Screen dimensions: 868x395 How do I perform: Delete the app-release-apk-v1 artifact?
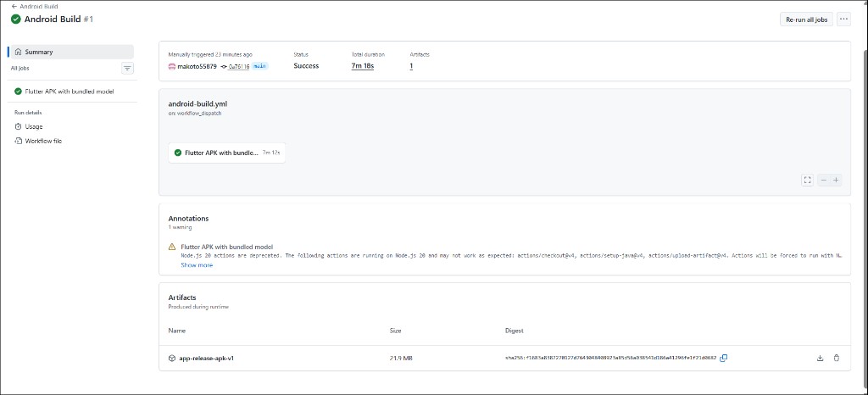837,358
